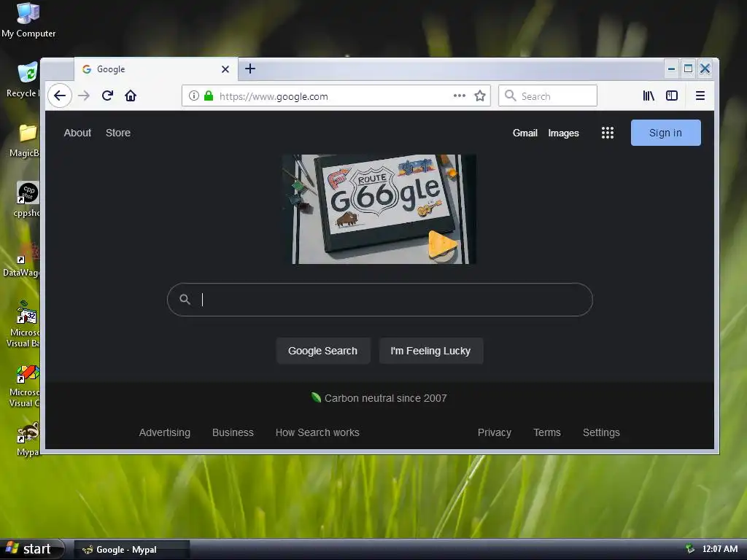Image resolution: width=747 pixels, height=560 pixels.
Task: Open page actions three-dots menu in address bar
Action: [x=460, y=96]
